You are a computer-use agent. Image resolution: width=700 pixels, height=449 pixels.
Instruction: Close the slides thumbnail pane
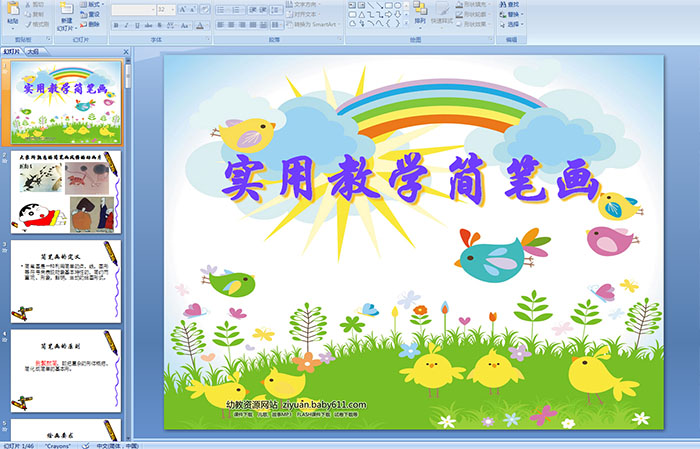coord(126,52)
